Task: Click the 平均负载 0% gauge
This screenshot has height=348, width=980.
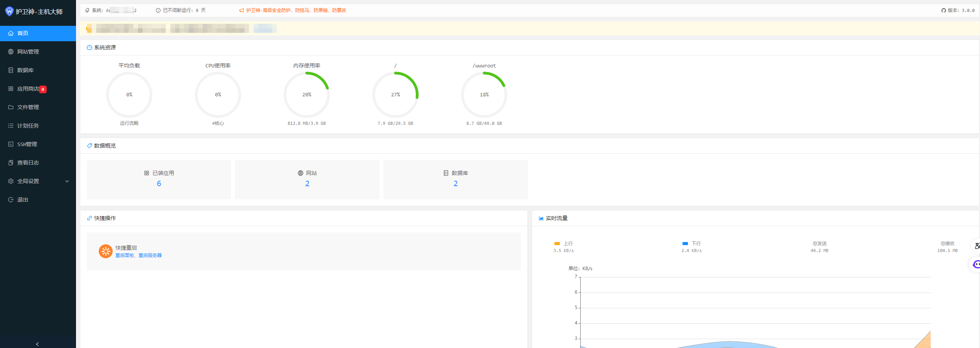Action: coord(129,94)
